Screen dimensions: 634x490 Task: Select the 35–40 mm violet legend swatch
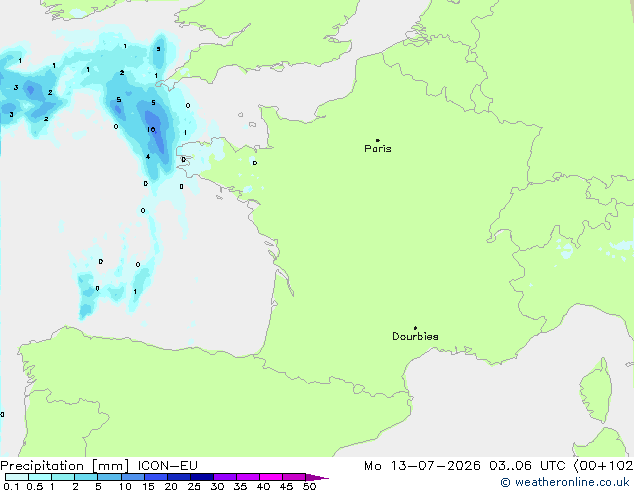coord(247,477)
